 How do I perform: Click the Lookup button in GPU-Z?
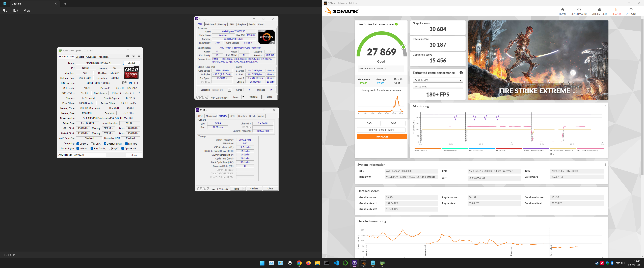[131, 63]
